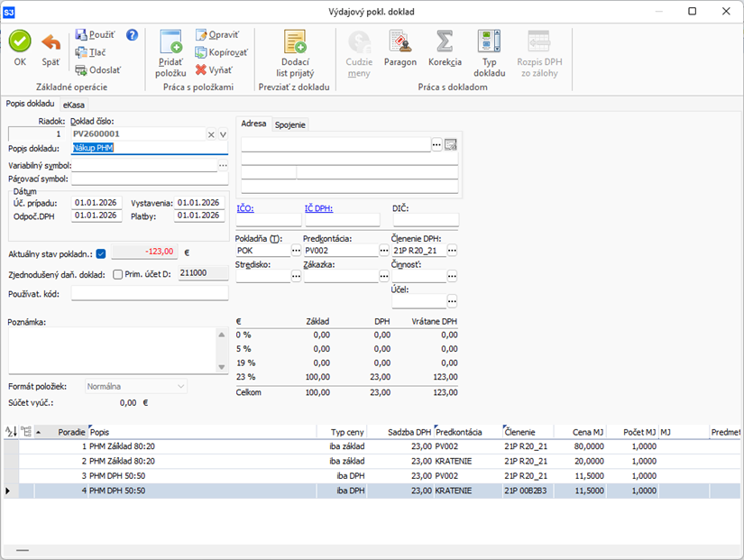Viewport: 744px width, 560px height.
Task: Click the Variabilný symbol input field
Action: 144,166
